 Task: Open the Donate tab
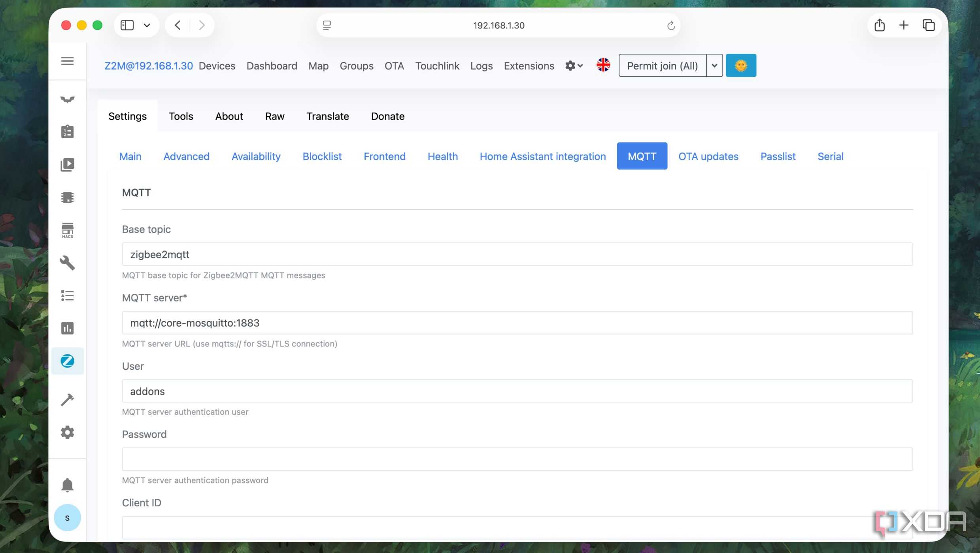click(387, 116)
